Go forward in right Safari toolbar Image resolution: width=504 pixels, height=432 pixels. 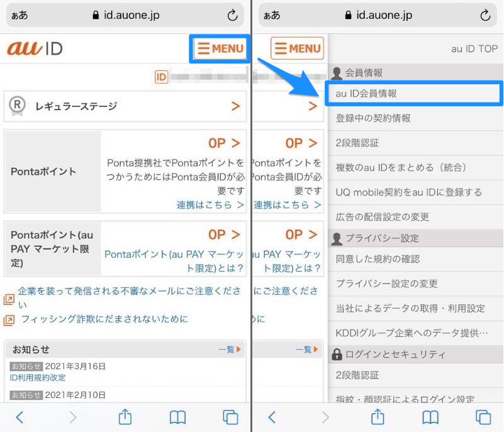pos(325,418)
